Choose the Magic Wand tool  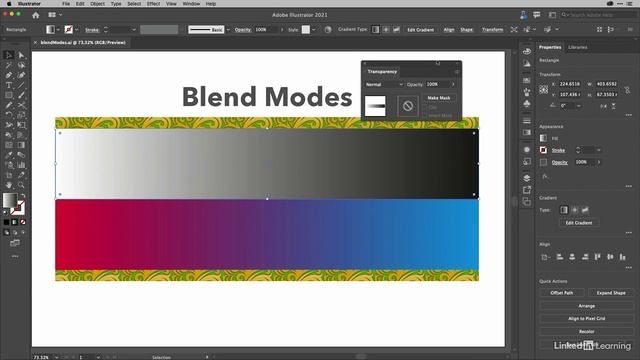click(9, 65)
